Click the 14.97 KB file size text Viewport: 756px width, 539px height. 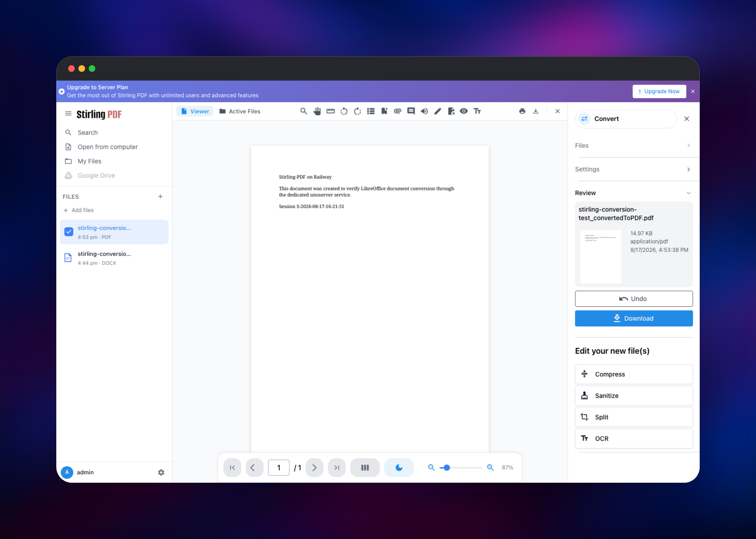[x=641, y=233]
